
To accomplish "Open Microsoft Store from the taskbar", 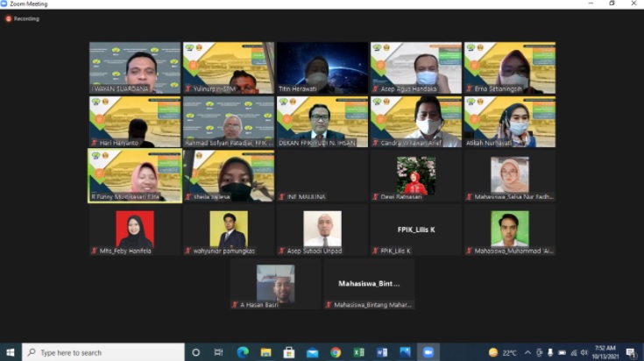I will (x=289, y=352).
